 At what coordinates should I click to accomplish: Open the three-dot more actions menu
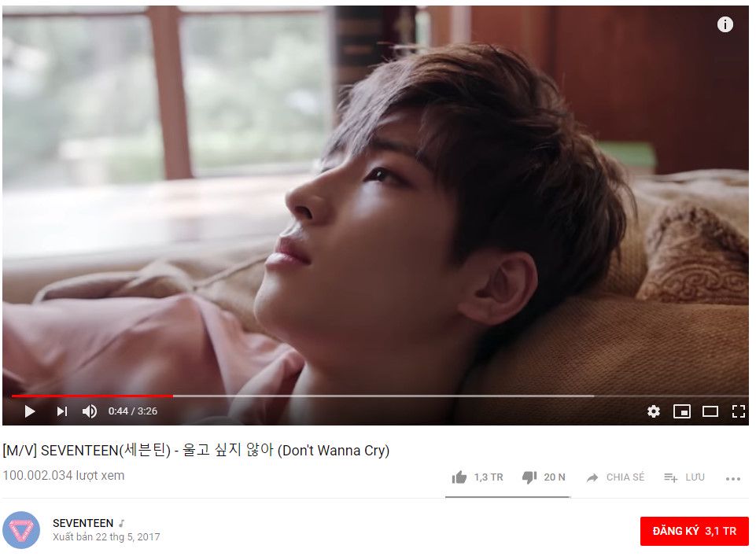pyautogui.click(x=733, y=478)
